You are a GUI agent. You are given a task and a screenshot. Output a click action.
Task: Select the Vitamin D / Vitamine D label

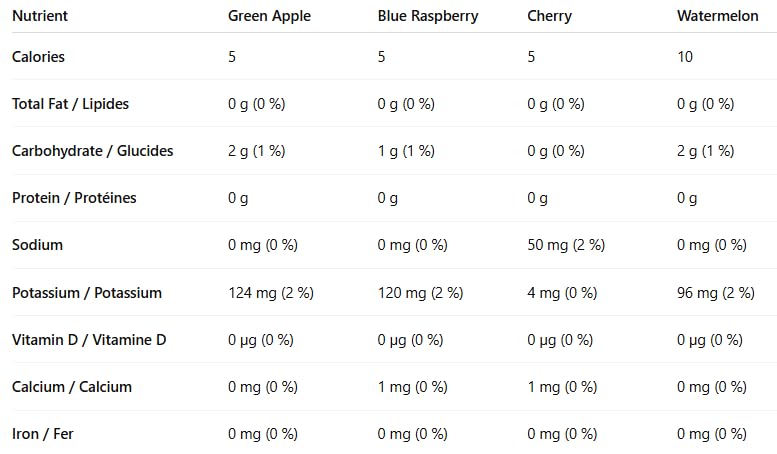(89, 340)
